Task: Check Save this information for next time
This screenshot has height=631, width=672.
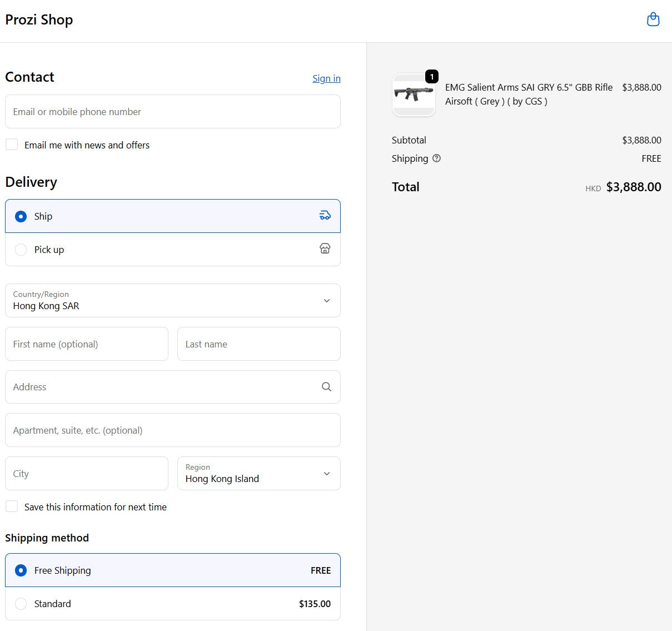Action: tap(12, 506)
